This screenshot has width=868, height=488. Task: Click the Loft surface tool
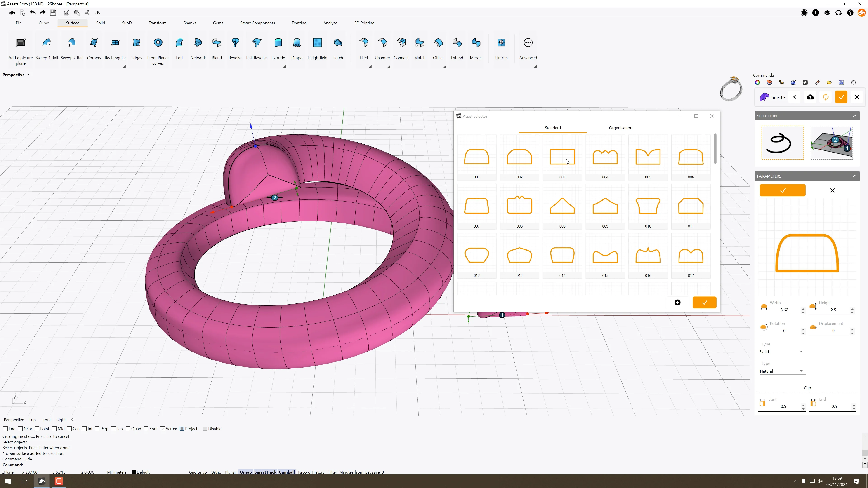[179, 49]
